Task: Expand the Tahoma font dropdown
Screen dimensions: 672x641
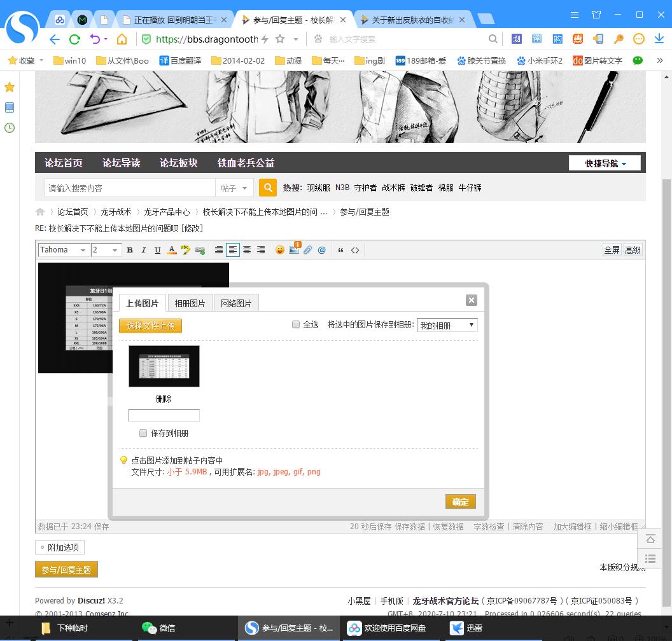Action: pos(63,251)
